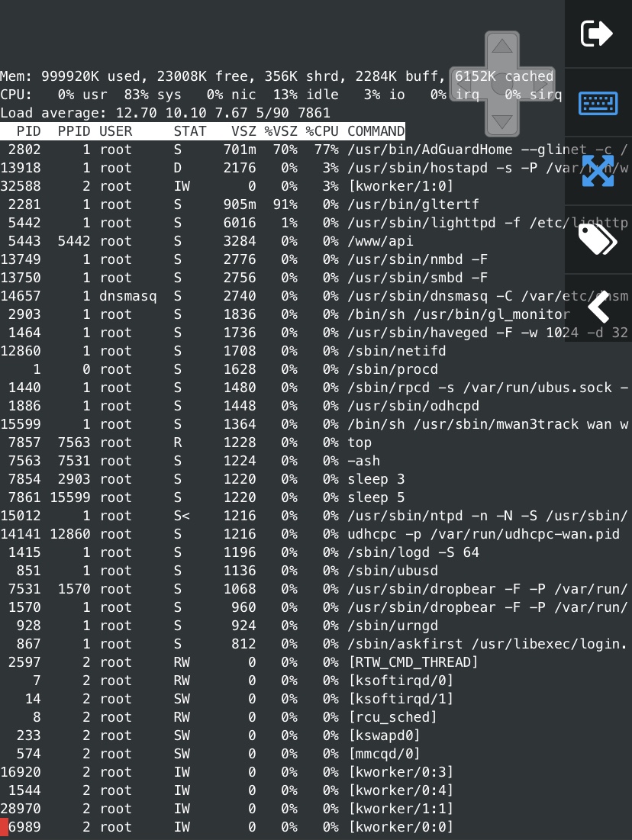Select the dnsmasq user process row
The image size is (632, 840).
[229, 296]
